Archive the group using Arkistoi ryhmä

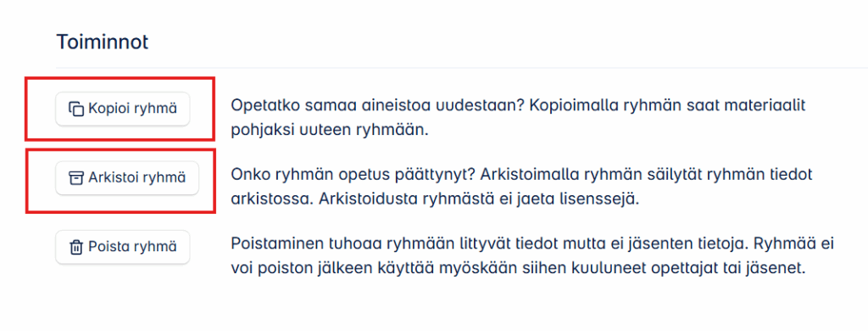pos(127,178)
